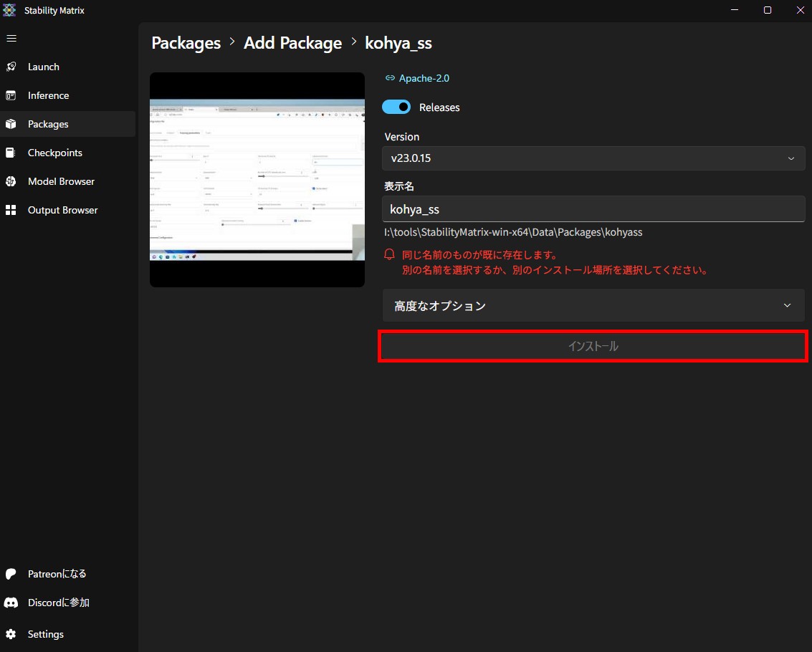Click the red warning bell icon
Screen dimensions: 812x652
point(389,254)
